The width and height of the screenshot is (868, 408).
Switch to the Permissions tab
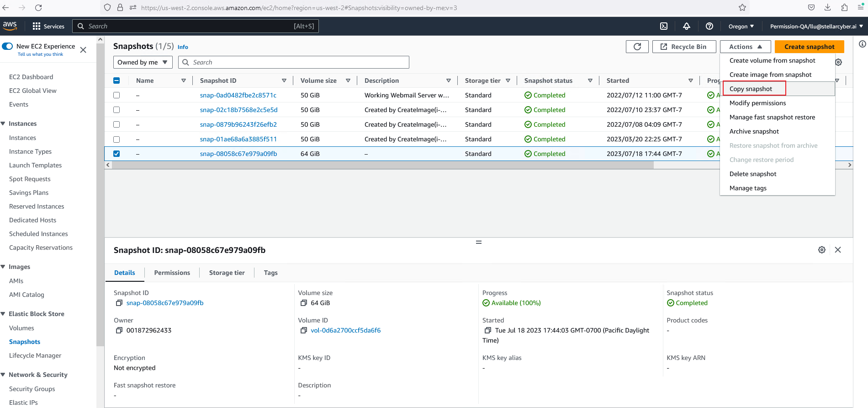click(172, 273)
